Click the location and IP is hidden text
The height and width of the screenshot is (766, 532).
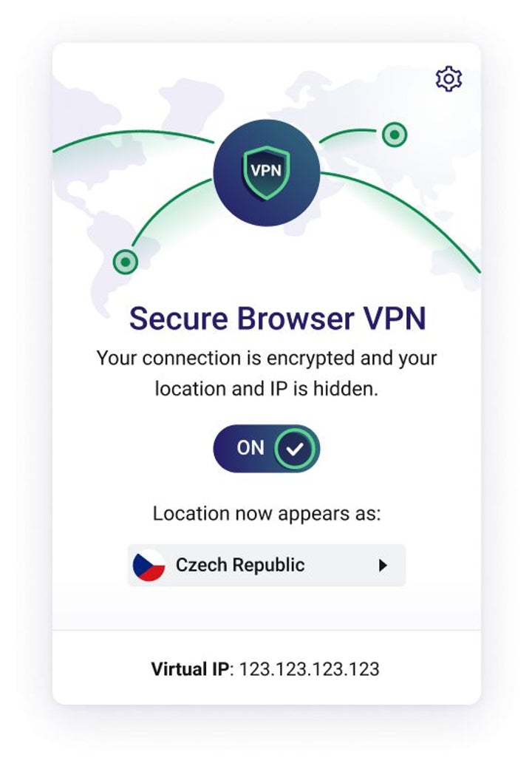(x=267, y=390)
